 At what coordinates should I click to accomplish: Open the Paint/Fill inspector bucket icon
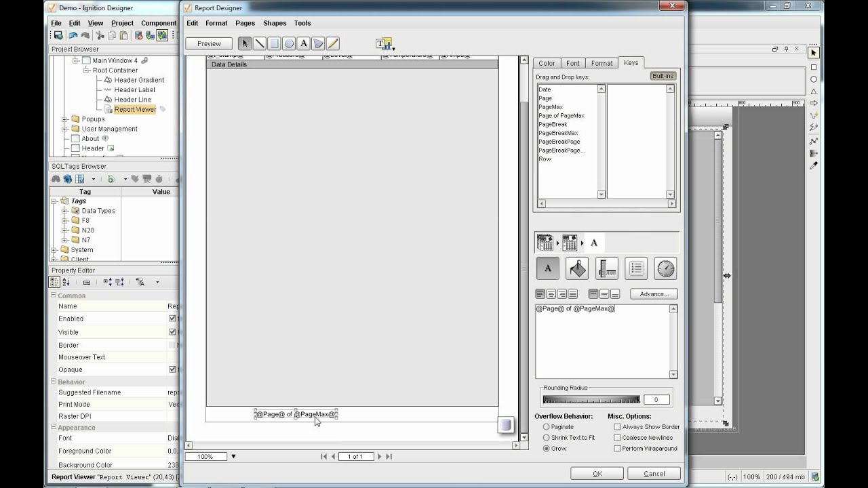coord(577,268)
